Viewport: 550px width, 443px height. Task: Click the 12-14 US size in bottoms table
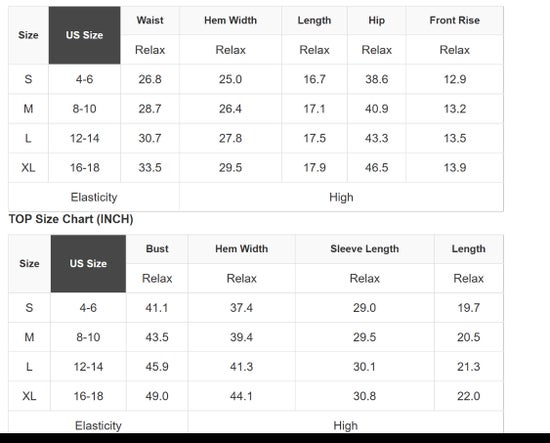[x=85, y=138]
